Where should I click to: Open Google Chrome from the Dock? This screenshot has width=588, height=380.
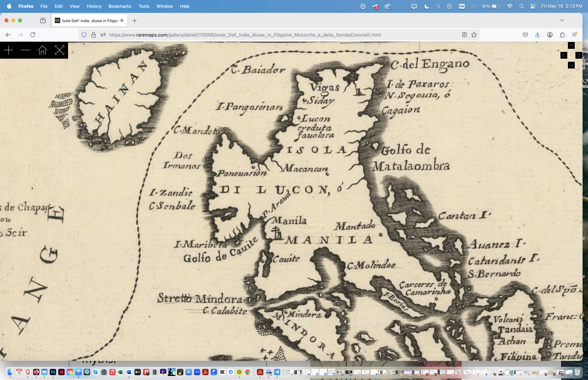248,372
